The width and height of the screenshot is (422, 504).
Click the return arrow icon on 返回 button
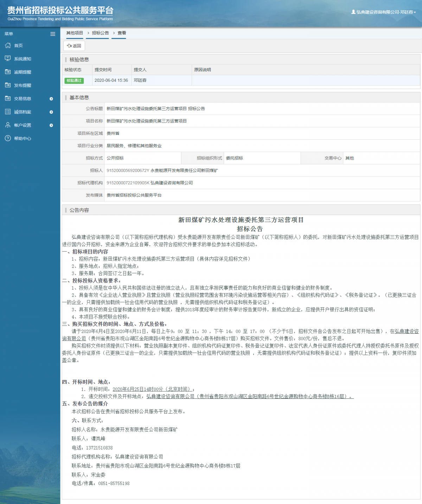tap(70, 45)
